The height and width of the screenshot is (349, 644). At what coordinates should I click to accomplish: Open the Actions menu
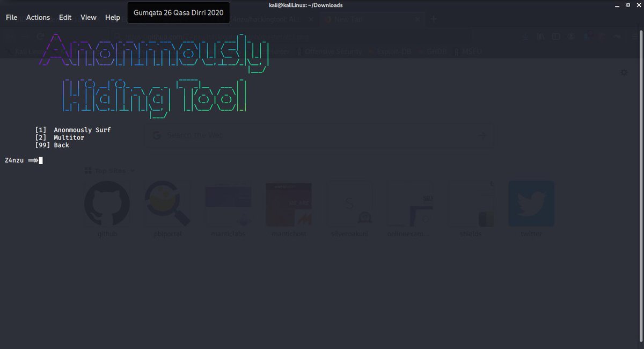[x=38, y=17]
